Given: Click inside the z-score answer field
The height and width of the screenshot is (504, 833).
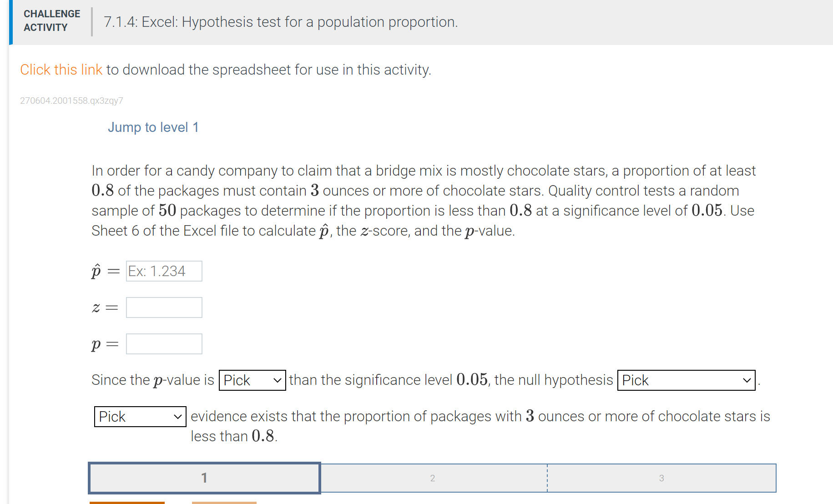Looking at the screenshot, I should (164, 307).
